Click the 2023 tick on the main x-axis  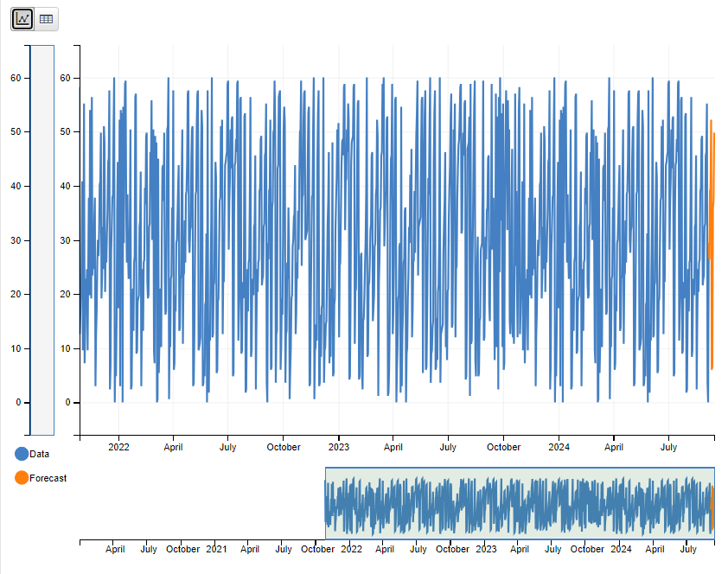pos(339,447)
